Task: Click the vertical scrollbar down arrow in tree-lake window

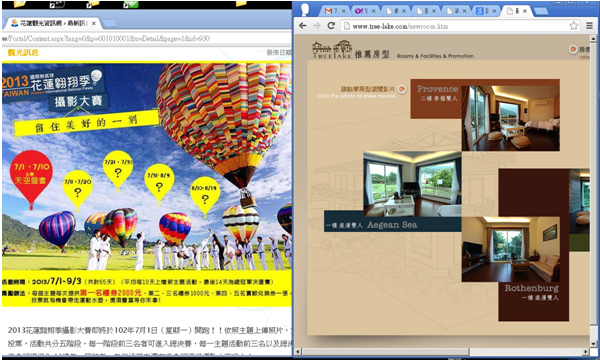Action: pyautogui.click(x=593, y=344)
